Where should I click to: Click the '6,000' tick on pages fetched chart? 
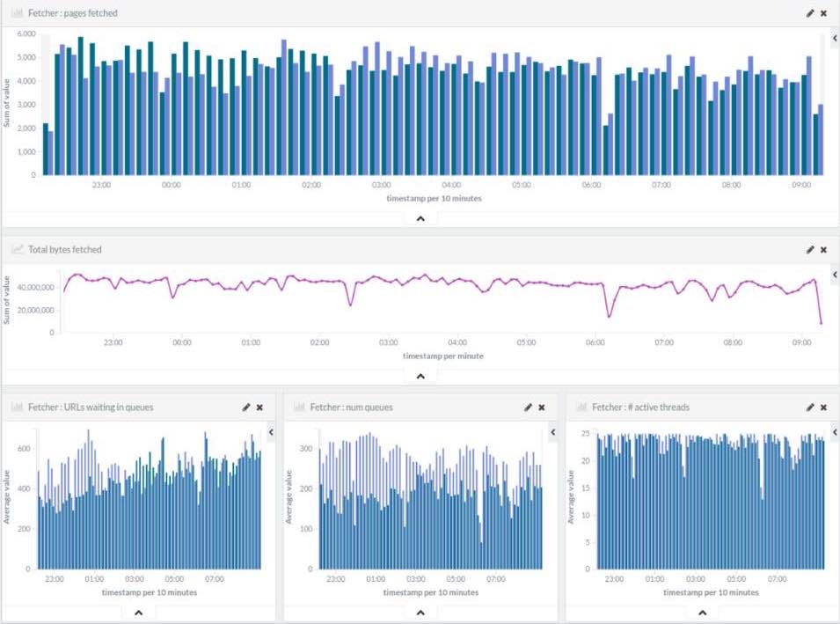coord(26,33)
